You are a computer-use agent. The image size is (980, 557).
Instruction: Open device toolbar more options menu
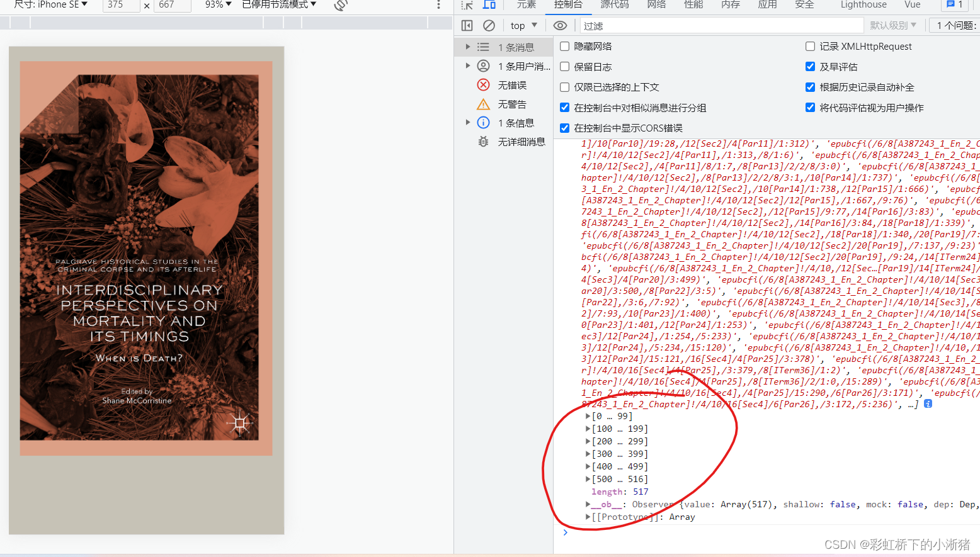[x=439, y=5]
